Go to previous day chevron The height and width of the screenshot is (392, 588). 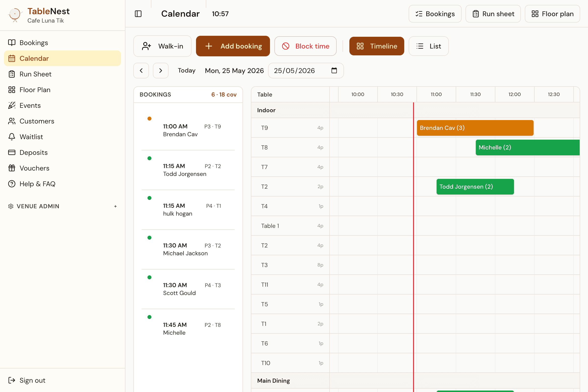tap(141, 71)
